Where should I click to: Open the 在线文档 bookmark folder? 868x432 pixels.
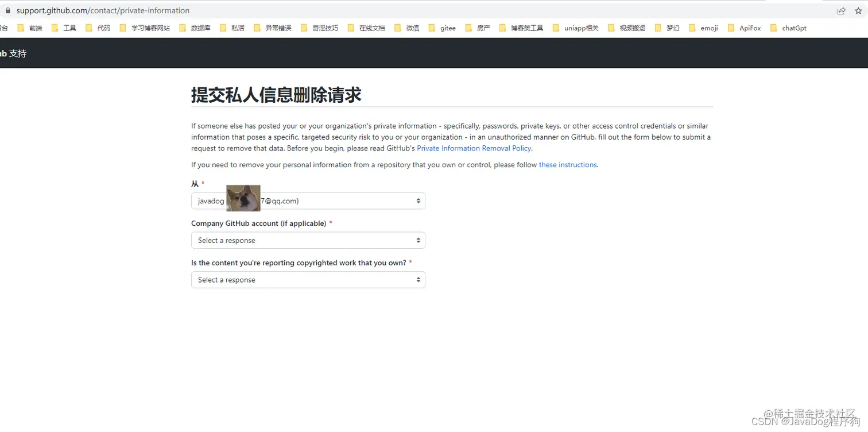coord(366,28)
